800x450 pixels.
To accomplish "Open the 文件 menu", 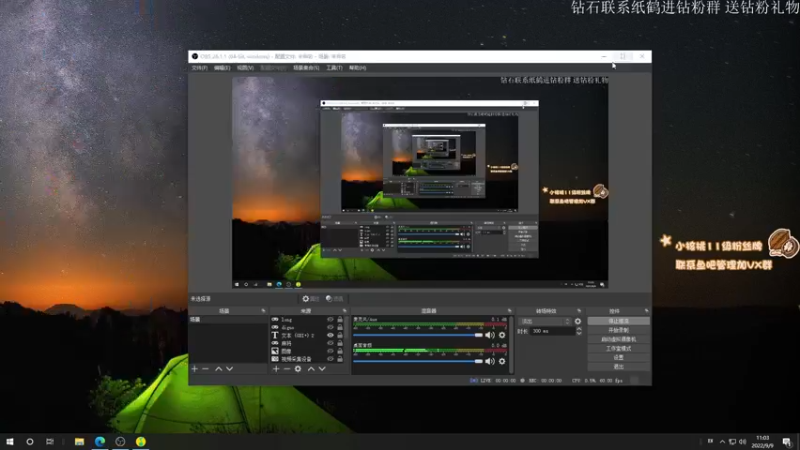I will click(199, 68).
